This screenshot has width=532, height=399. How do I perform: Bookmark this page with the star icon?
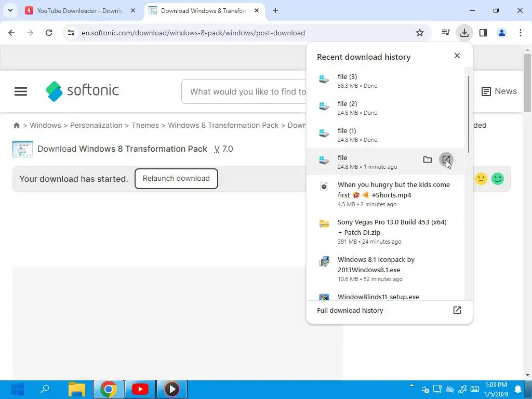420,33
